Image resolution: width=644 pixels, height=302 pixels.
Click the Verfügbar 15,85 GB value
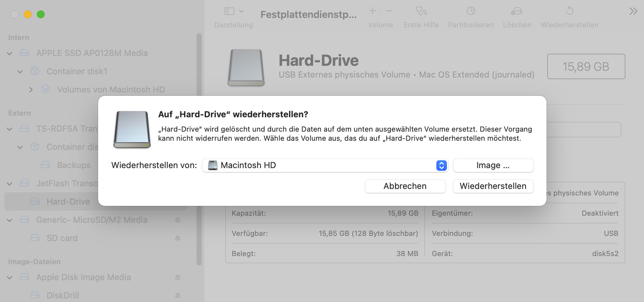tap(368, 234)
